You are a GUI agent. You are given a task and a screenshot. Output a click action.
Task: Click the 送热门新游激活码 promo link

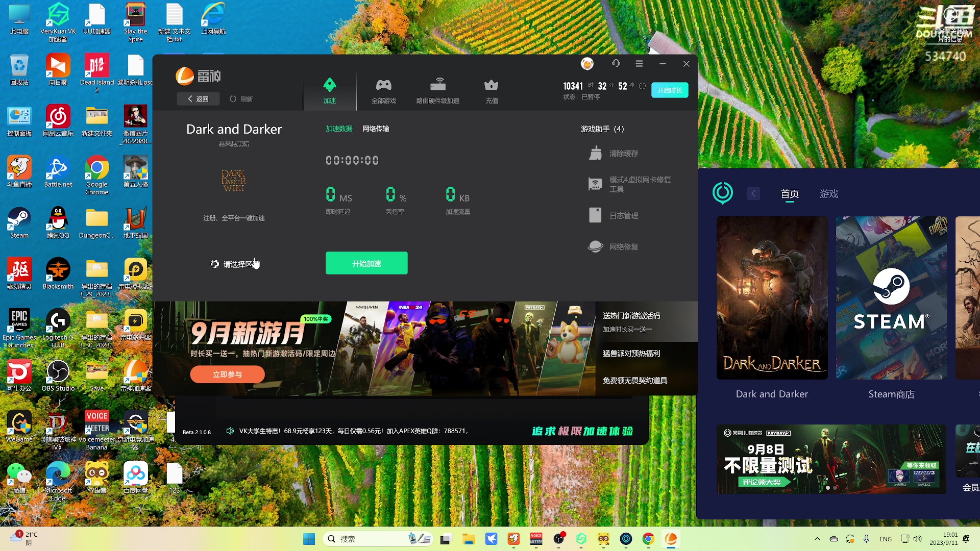pyautogui.click(x=631, y=316)
